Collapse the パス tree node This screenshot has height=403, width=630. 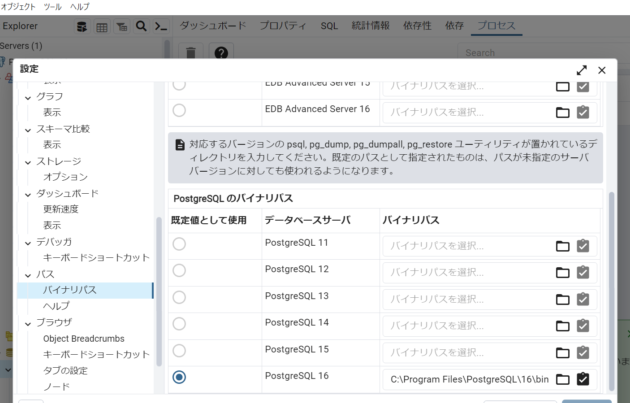click(28, 275)
